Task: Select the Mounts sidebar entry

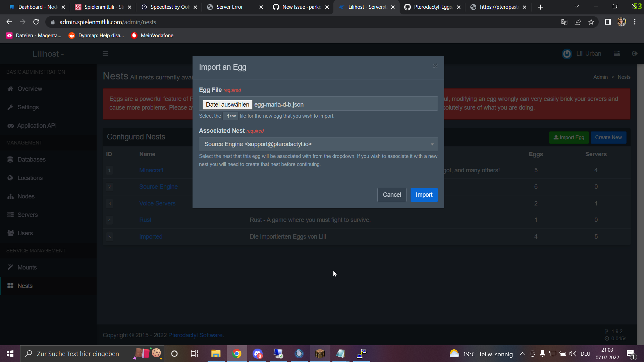Action: pos(27,267)
